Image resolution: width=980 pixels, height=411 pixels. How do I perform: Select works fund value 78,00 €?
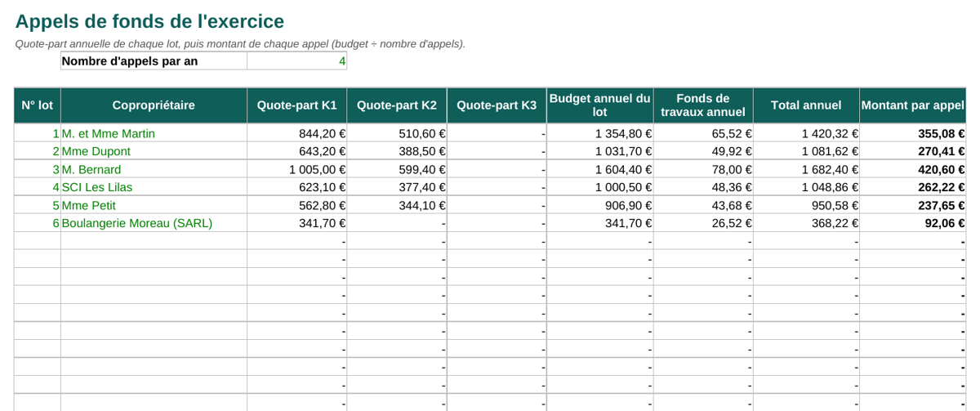coord(703,169)
